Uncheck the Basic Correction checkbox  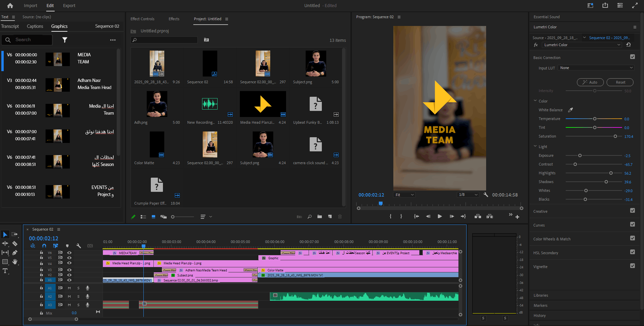click(632, 57)
